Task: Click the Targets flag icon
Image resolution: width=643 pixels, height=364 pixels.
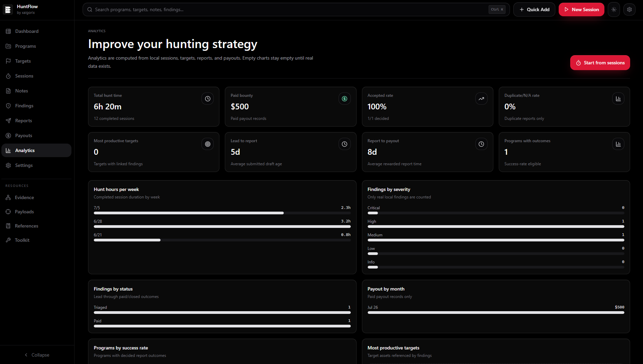Action: pos(8,61)
